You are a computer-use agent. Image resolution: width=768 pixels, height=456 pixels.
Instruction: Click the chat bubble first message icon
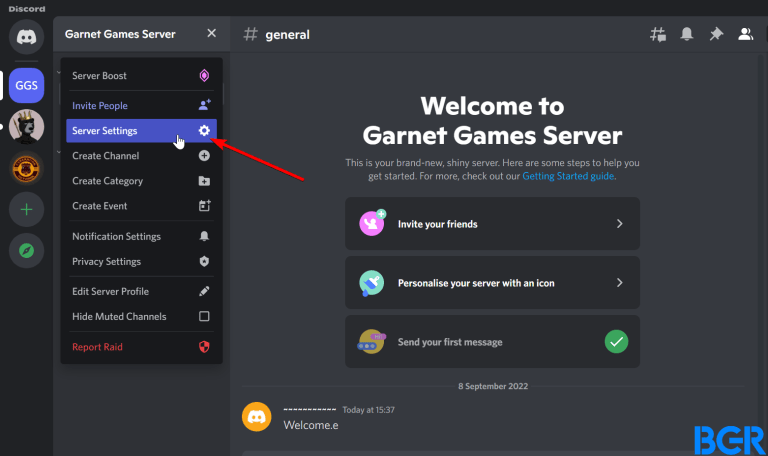click(371, 341)
